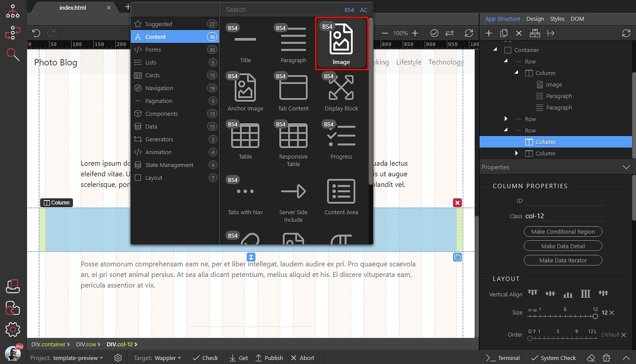Refresh the App Structure tree

click(626, 33)
